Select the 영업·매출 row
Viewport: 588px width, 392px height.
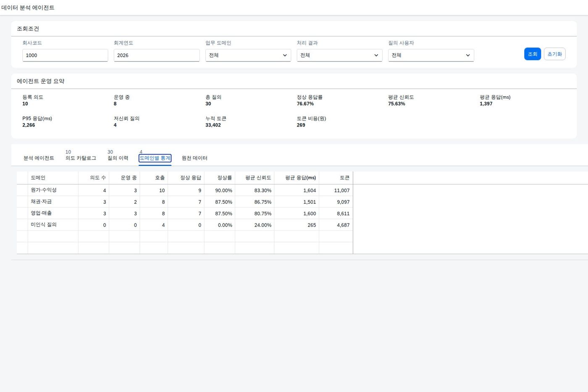pos(185,213)
